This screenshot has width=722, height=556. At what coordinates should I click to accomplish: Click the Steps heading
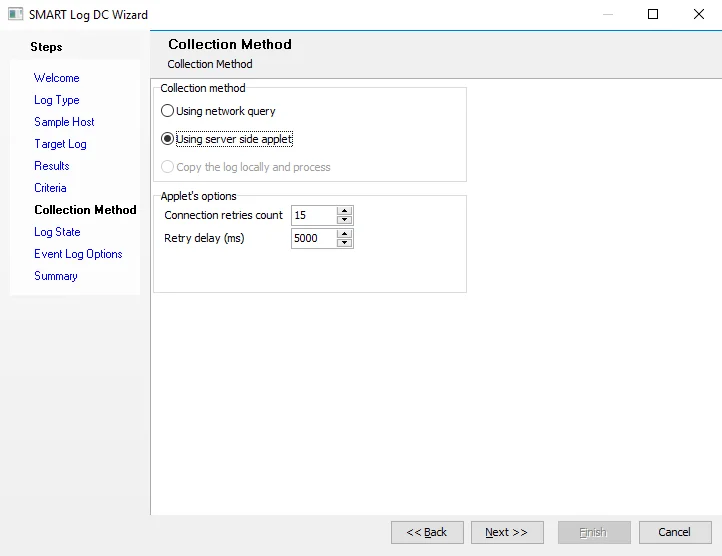(x=46, y=47)
